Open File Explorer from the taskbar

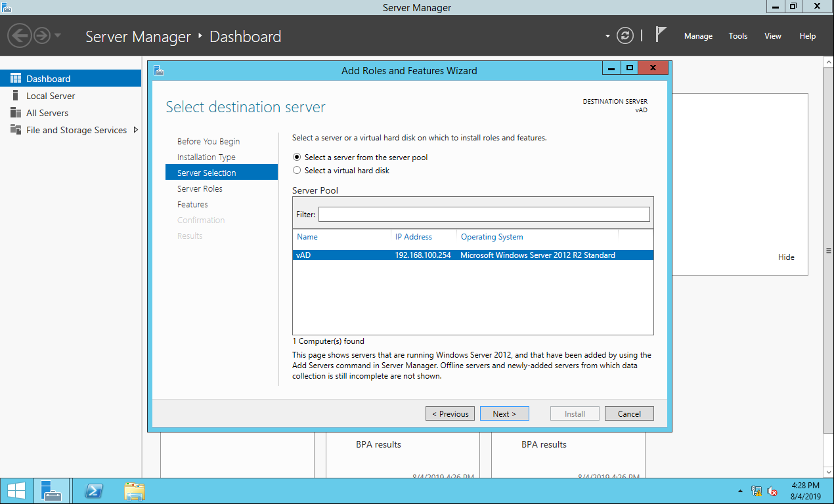[135, 491]
